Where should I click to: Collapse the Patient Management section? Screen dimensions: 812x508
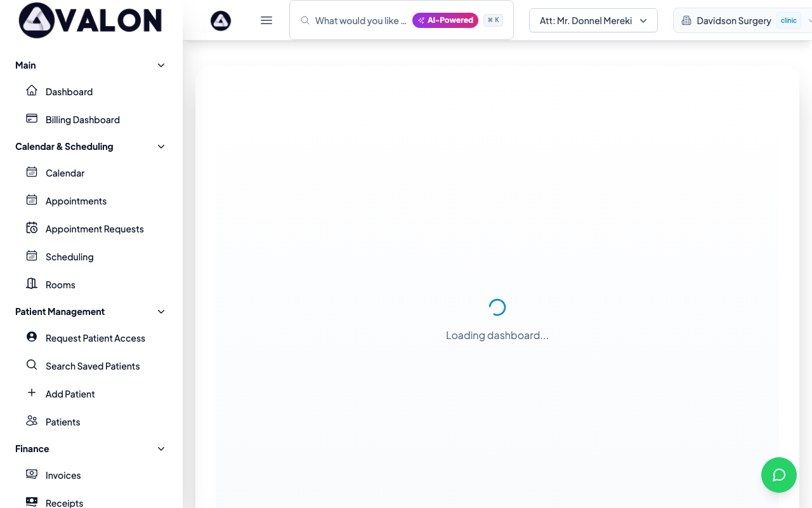click(x=160, y=311)
